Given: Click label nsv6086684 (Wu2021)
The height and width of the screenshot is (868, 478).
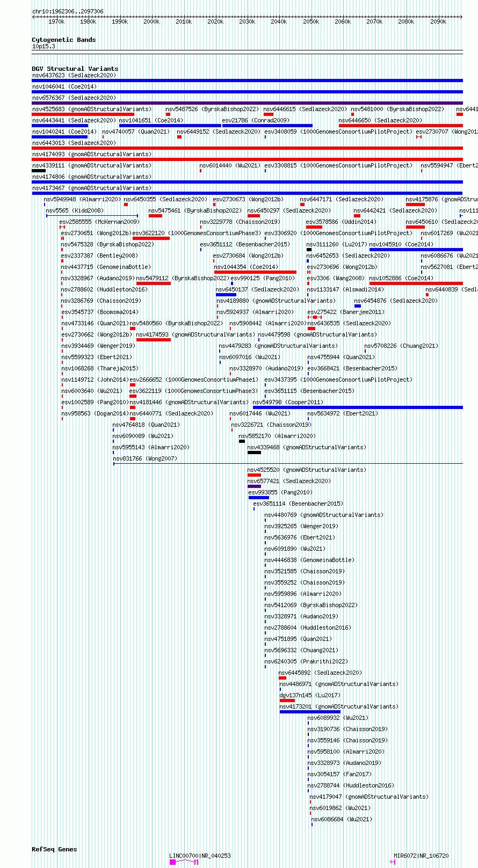Looking at the screenshot, I should [x=342, y=820].
